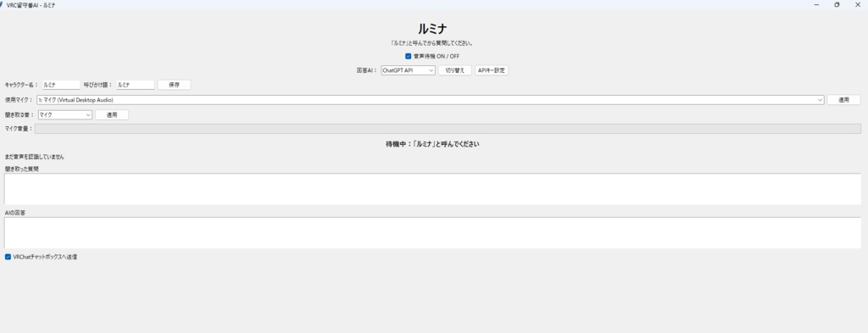
Task: Maximize the VRC留守番AI window
Action: 837,4
